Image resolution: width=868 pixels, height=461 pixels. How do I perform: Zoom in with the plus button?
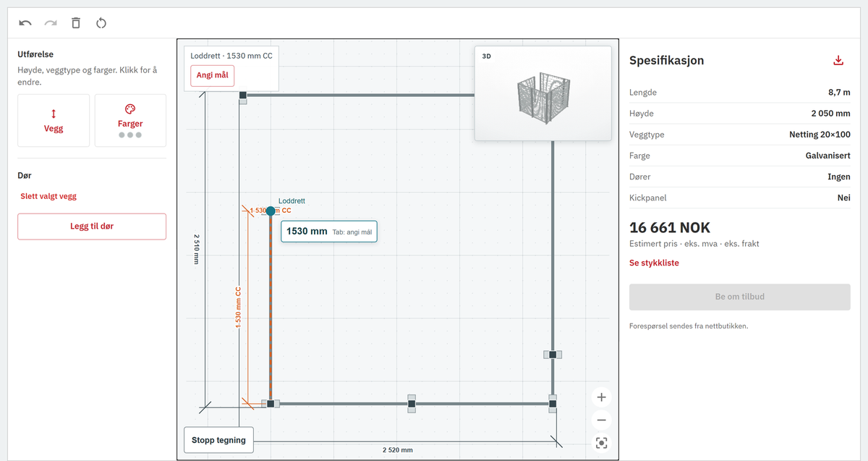click(601, 397)
